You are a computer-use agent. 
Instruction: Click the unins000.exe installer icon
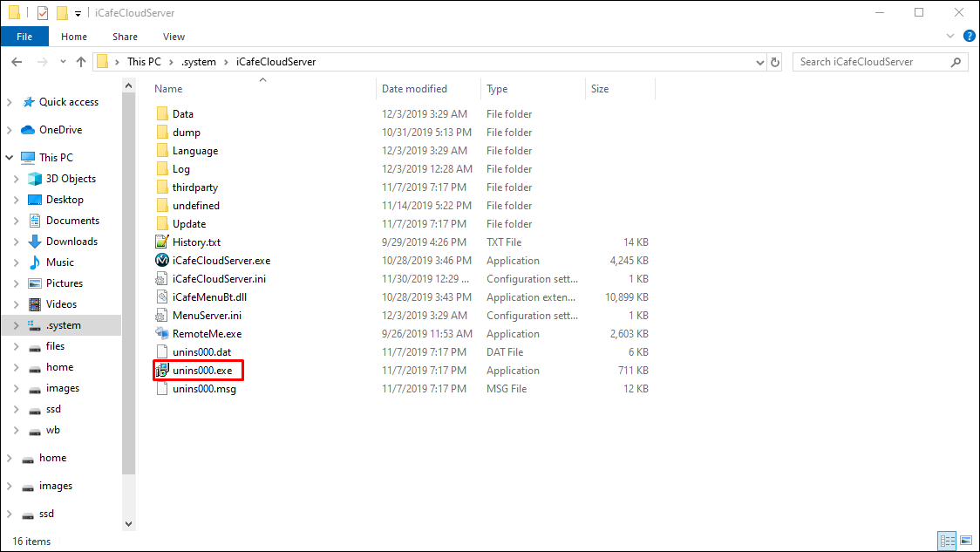(x=161, y=371)
